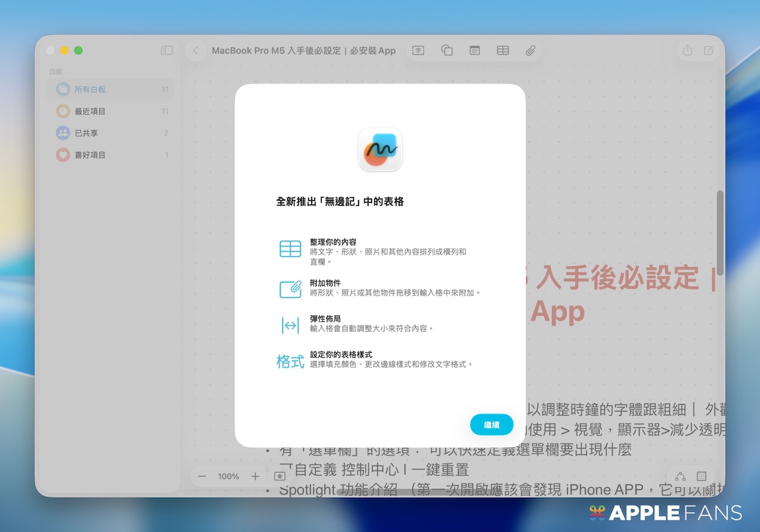Viewport: 760px width, 532px height.
Task: Zoom out with the minus button
Action: [x=202, y=476]
